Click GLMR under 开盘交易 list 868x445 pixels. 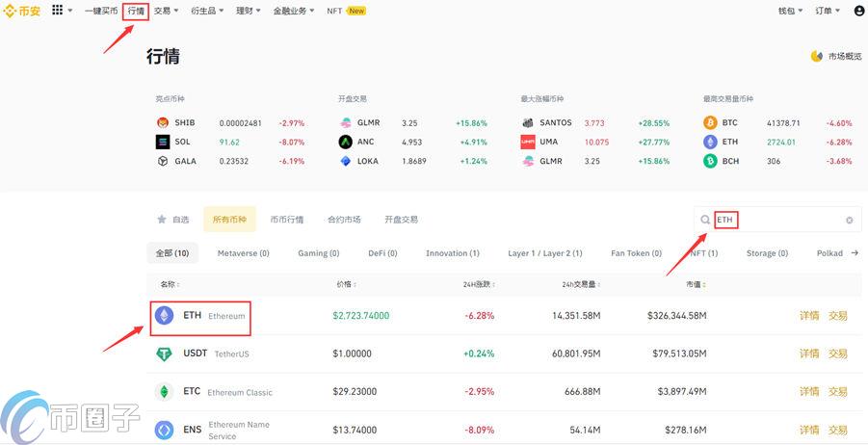pos(369,123)
